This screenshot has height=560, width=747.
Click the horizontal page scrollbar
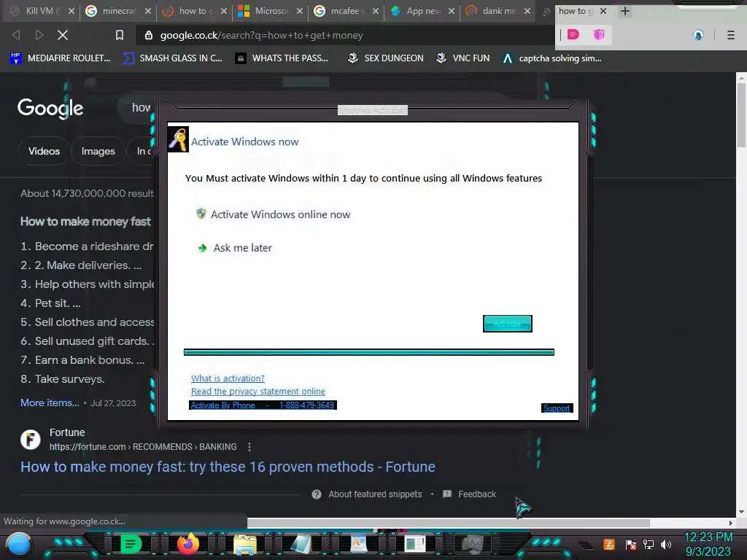tap(449, 523)
